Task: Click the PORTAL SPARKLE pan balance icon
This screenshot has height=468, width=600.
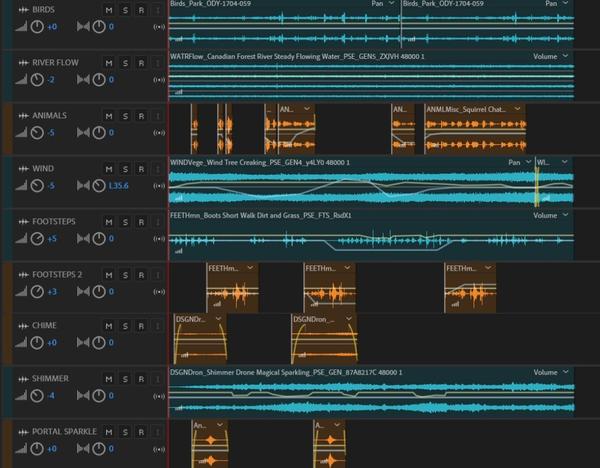Action: (x=82, y=449)
